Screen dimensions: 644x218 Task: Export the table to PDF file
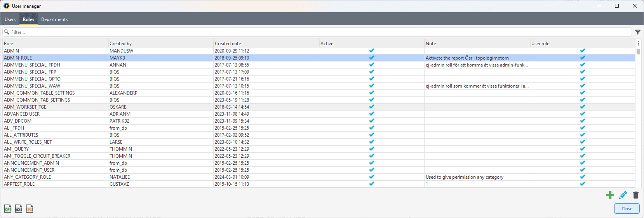point(30,209)
